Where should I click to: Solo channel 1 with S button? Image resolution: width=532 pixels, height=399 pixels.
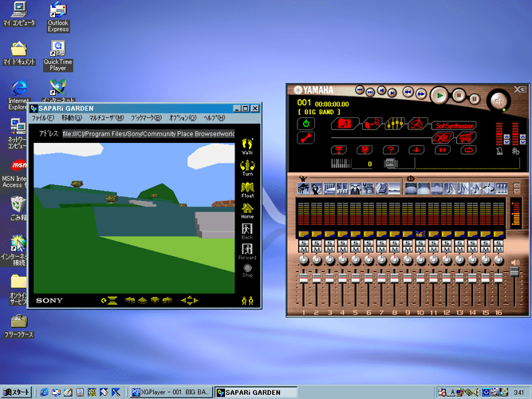click(x=303, y=242)
